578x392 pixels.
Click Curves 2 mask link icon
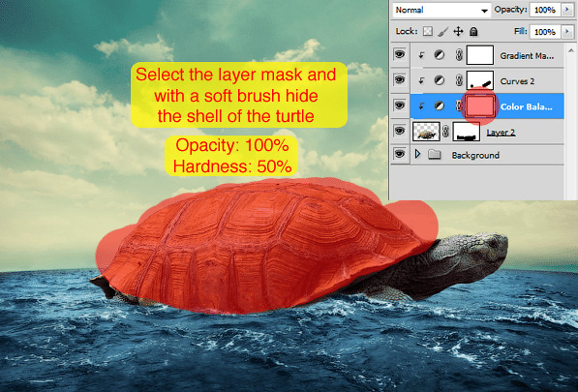coord(459,80)
